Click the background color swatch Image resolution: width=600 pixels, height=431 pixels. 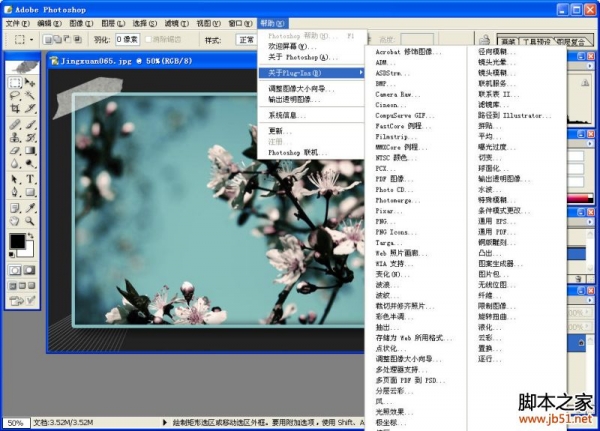point(28,251)
